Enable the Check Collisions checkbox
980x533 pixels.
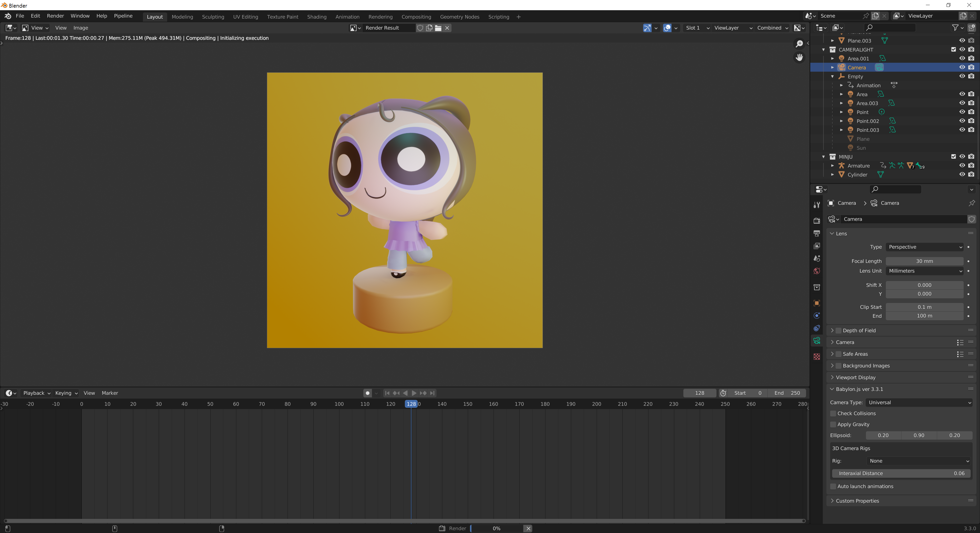pos(833,413)
